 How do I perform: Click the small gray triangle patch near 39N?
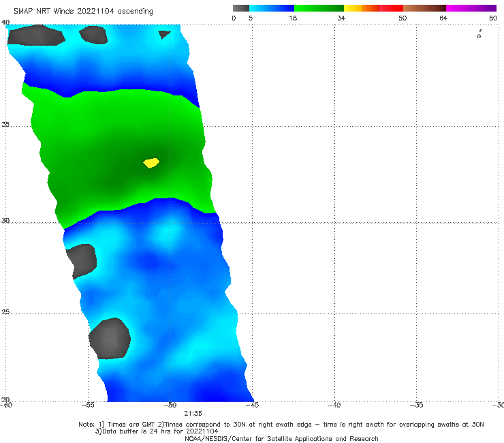(164, 34)
